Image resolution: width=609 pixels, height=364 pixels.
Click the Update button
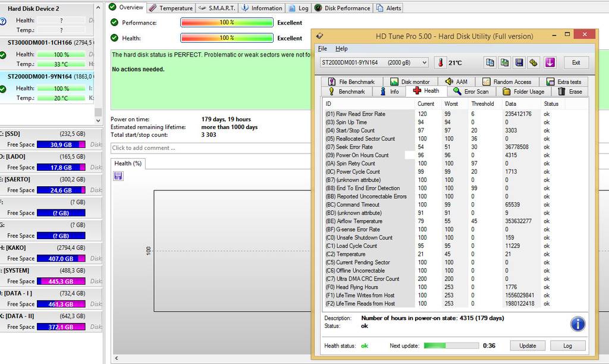[x=528, y=346]
